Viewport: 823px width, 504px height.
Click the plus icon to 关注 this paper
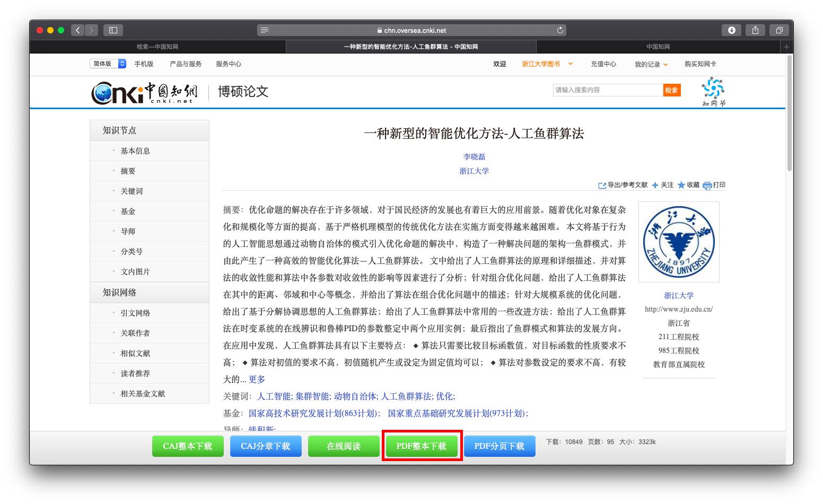[x=656, y=185]
